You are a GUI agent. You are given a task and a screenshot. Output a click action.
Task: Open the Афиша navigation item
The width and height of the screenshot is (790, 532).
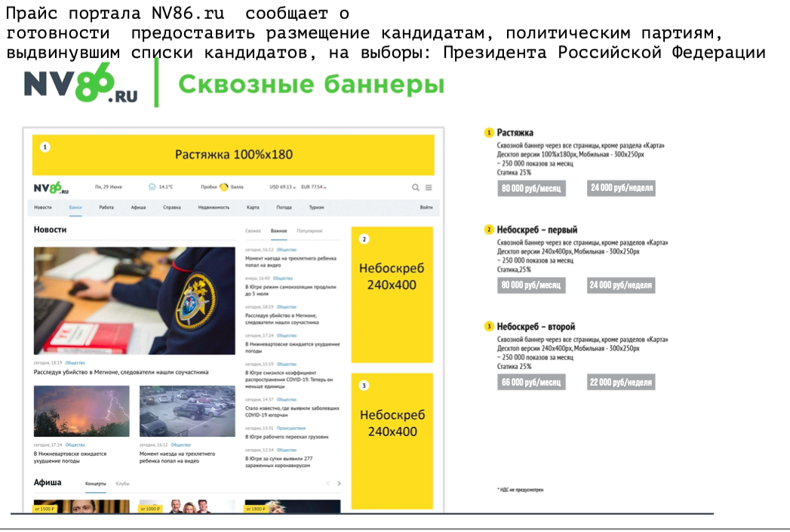138,208
